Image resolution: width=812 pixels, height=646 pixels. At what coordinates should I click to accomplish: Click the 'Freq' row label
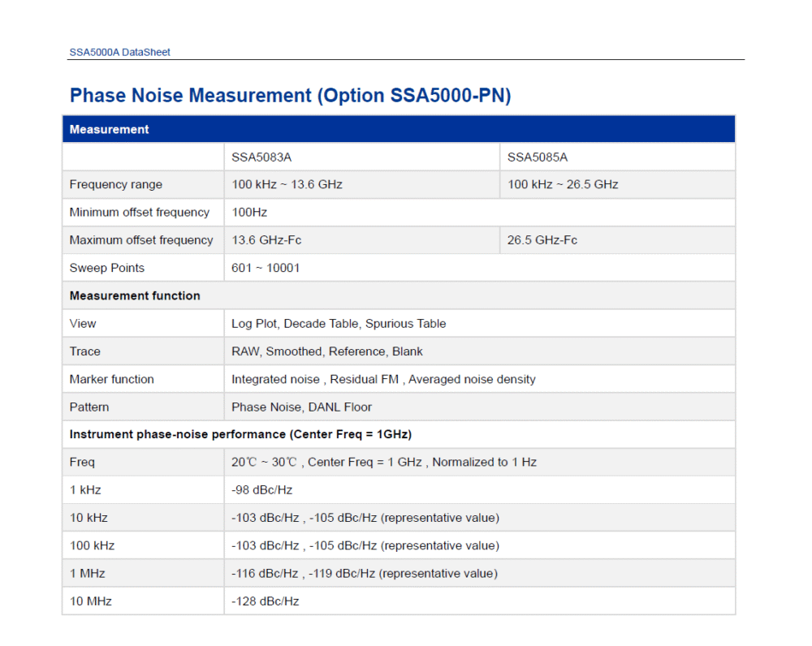[82, 463]
